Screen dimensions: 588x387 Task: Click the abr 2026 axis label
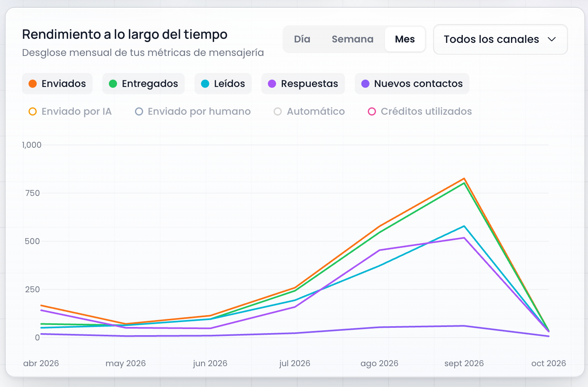(x=41, y=363)
